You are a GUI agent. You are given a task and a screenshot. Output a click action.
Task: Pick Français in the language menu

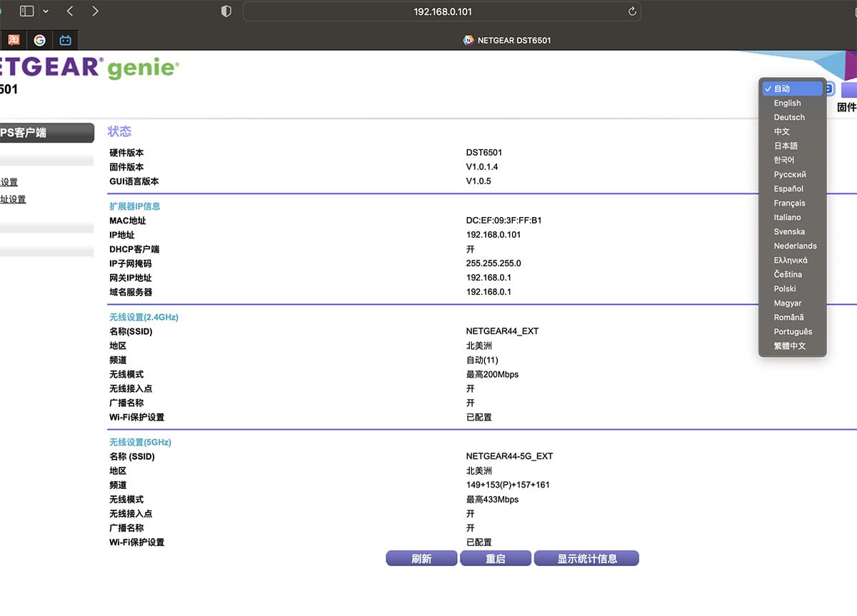click(x=788, y=203)
